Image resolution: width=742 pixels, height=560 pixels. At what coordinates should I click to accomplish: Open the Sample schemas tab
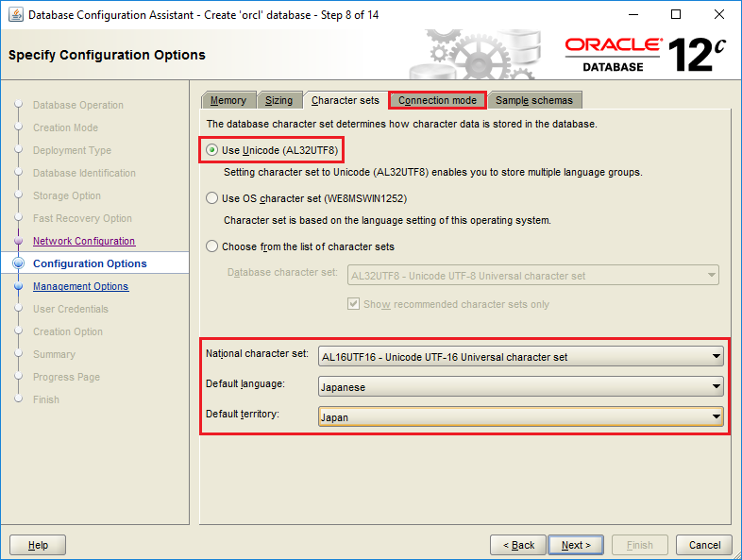click(x=534, y=100)
